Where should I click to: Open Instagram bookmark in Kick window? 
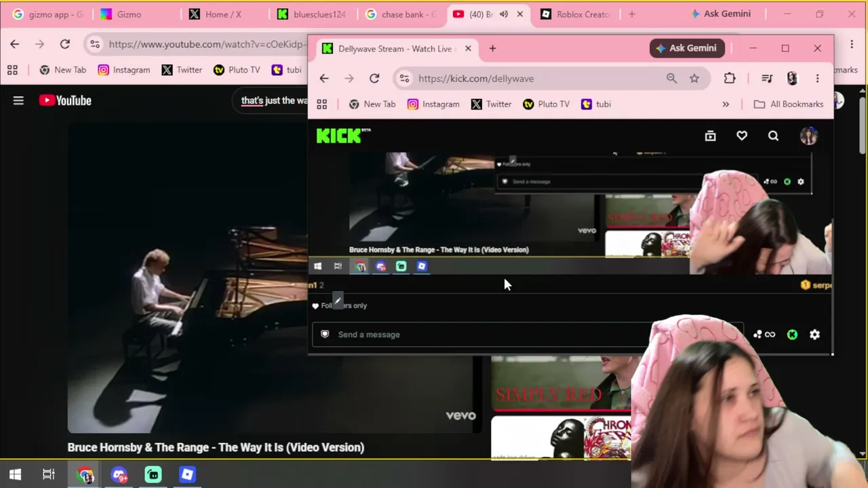tap(433, 104)
